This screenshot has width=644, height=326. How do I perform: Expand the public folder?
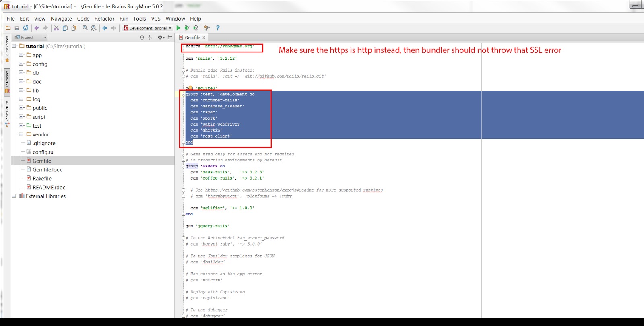pos(21,108)
